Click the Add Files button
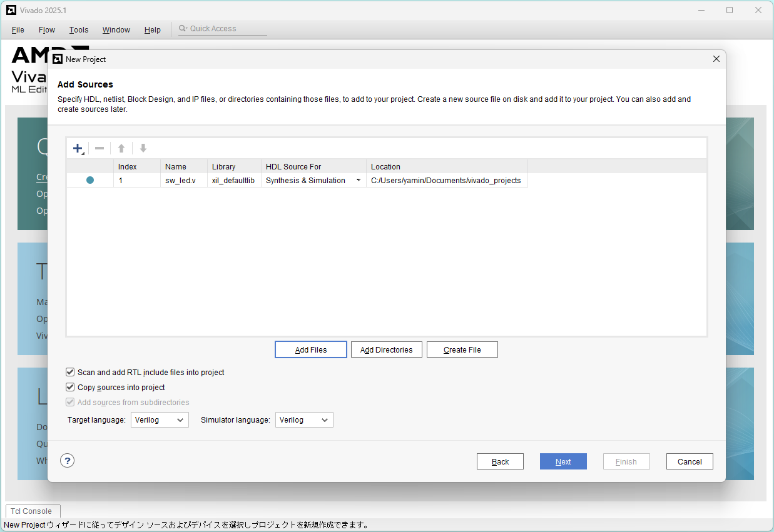This screenshot has width=774, height=532. click(x=311, y=349)
